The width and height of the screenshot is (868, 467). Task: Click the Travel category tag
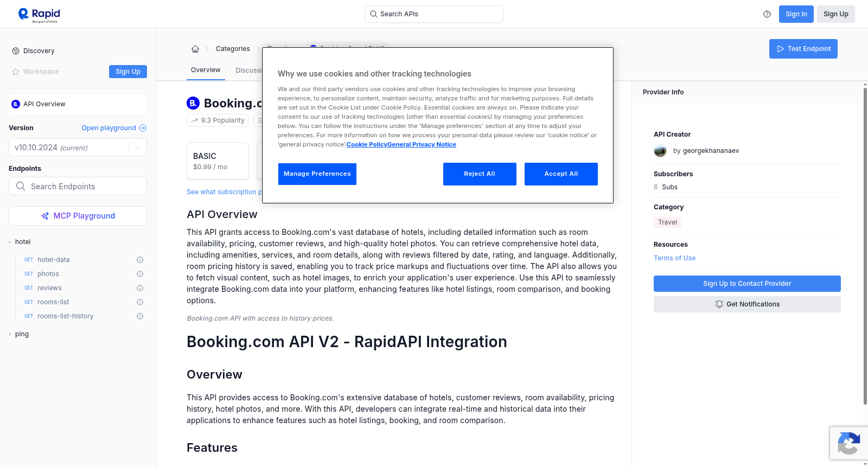click(667, 222)
